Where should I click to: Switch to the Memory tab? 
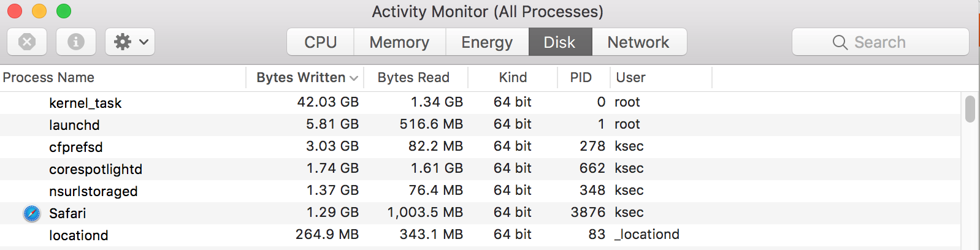399,42
